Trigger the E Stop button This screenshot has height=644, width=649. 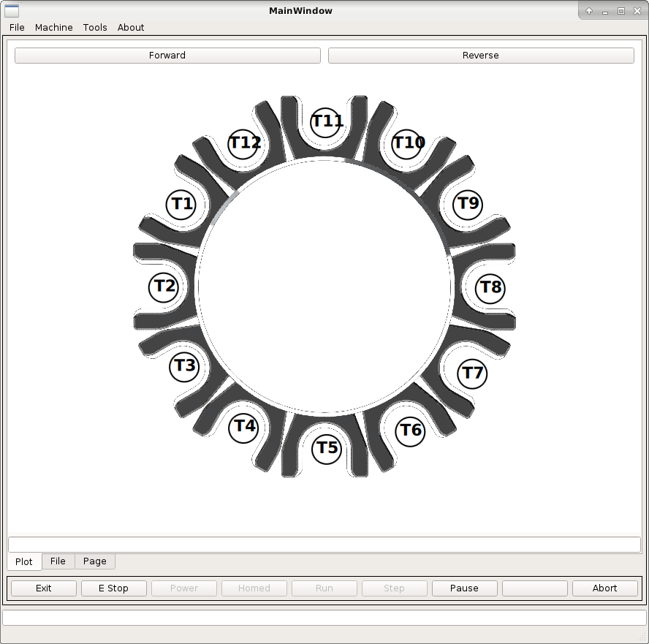click(x=114, y=588)
